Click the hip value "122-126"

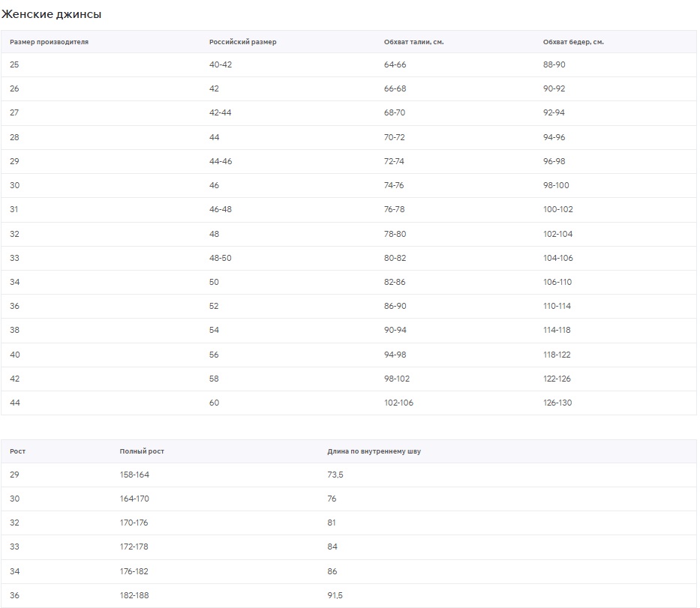pos(557,379)
